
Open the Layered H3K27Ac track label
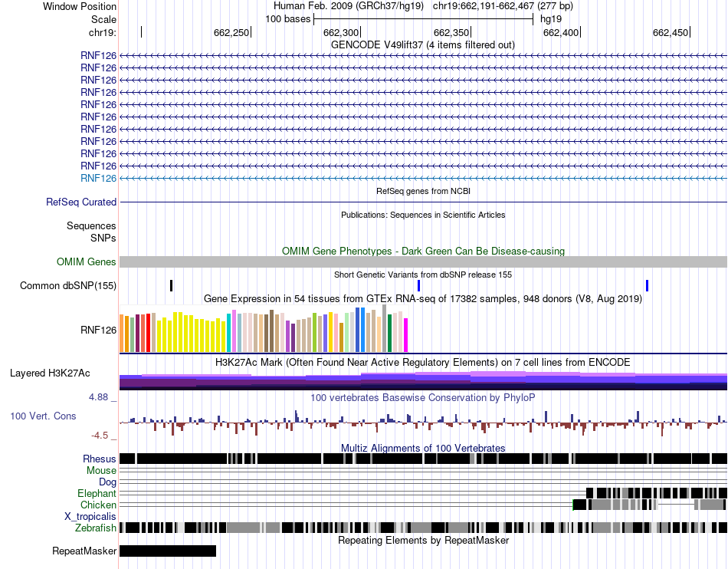pyautogui.click(x=50, y=373)
